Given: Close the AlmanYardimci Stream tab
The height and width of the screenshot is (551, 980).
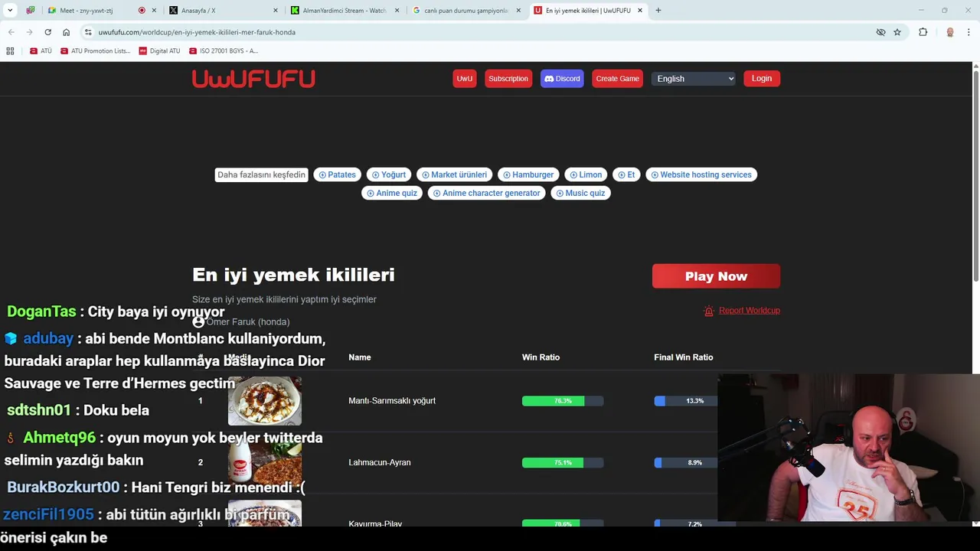Looking at the screenshot, I should [397, 11].
